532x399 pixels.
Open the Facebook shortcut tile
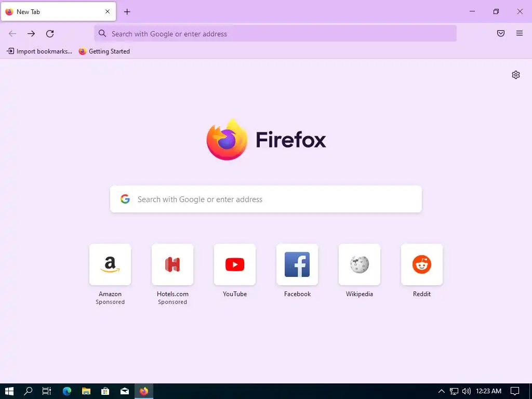click(x=297, y=264)
